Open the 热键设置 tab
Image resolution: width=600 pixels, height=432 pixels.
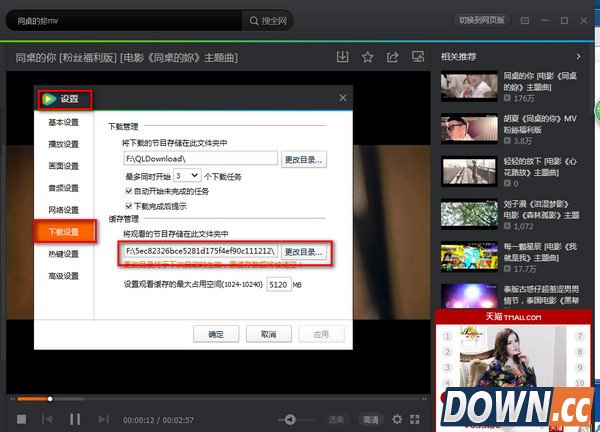64,254
